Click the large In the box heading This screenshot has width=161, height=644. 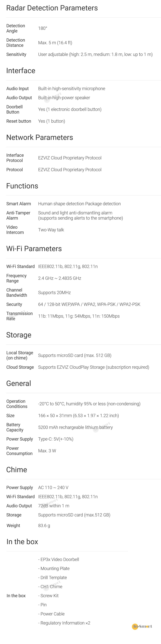(x=22, y=542)
